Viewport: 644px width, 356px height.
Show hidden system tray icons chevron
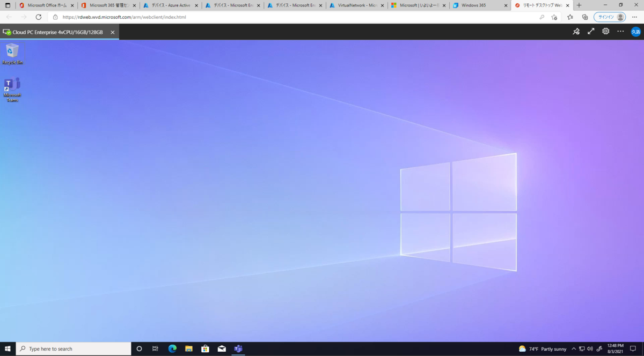[573, 349]
